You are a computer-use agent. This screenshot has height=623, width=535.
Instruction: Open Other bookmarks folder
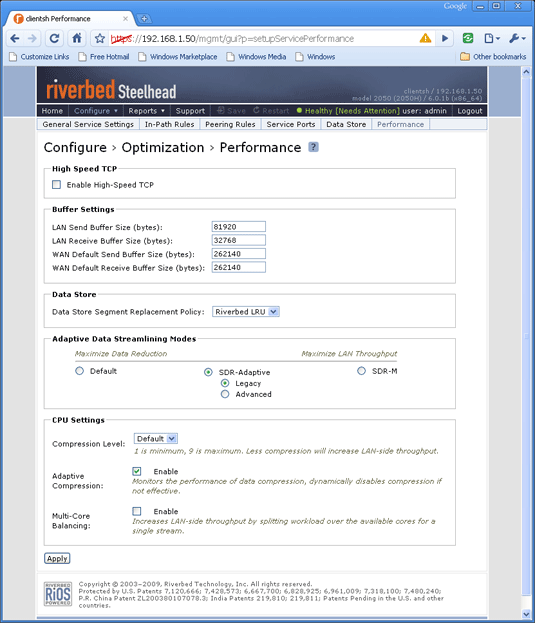tap(493, 57)
